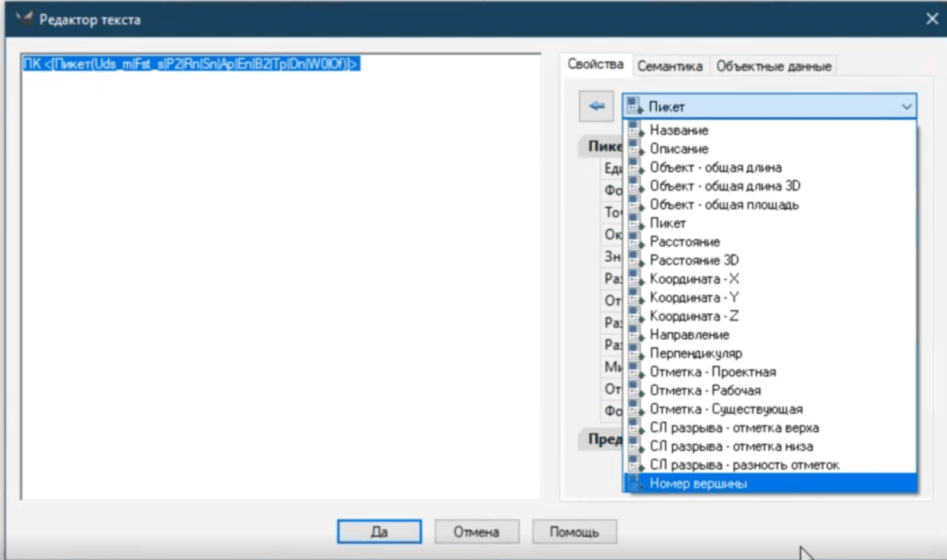Select Номер вершины from the dropdown list

pyautogui.click(x=698, y=483)
